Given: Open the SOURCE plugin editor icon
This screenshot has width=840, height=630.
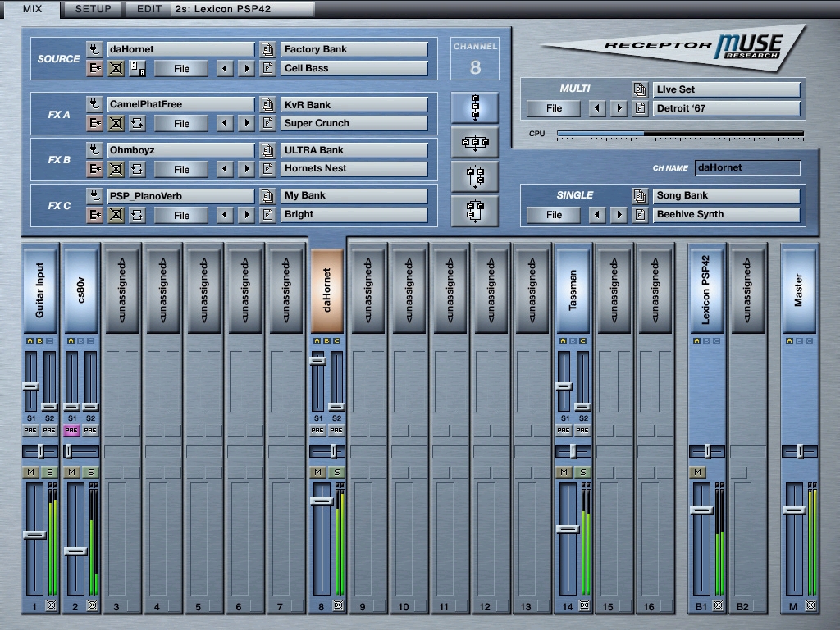Looking at the screenshot, I should coord(95,69).
